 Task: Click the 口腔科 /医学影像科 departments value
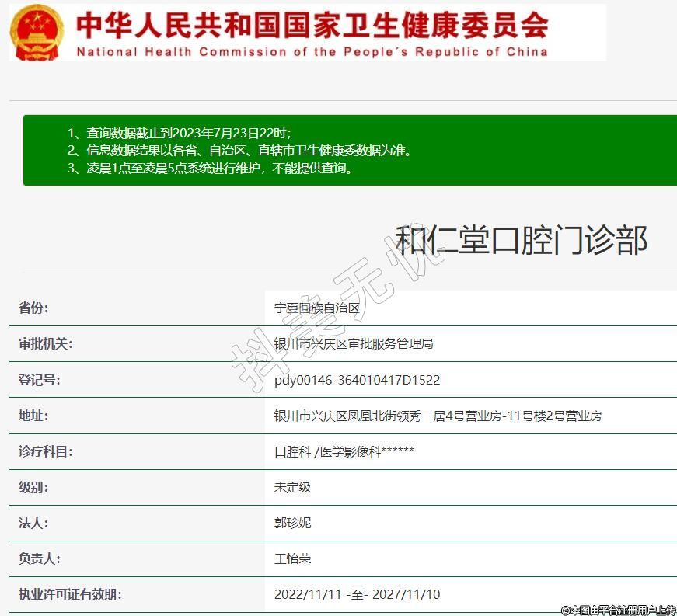(344, 451)
